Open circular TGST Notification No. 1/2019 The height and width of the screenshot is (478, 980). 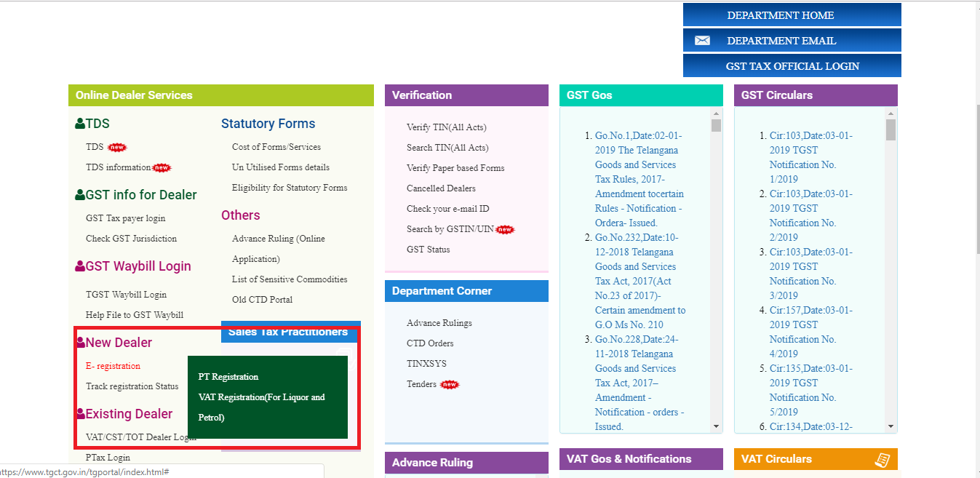tap(811, 157)
